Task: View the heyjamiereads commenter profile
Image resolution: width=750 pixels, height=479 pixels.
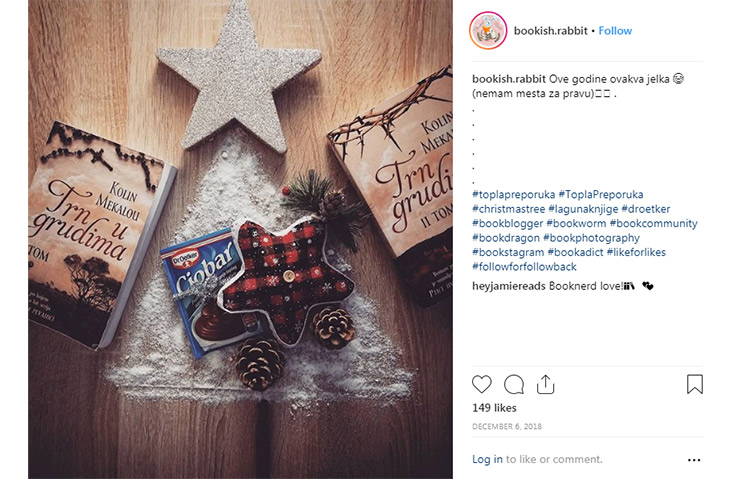Action: (508, 286)
